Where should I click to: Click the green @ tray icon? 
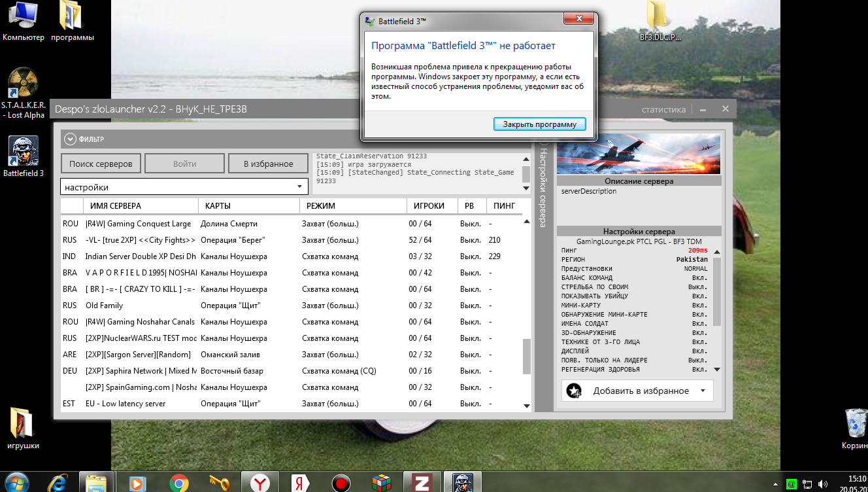tap(791, 484)
